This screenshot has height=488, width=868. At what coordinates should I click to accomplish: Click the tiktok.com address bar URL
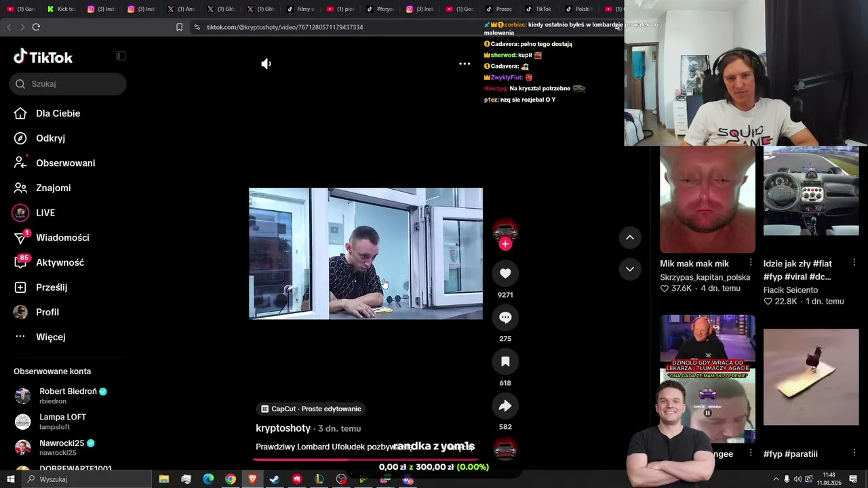click(x=285, y=27)
